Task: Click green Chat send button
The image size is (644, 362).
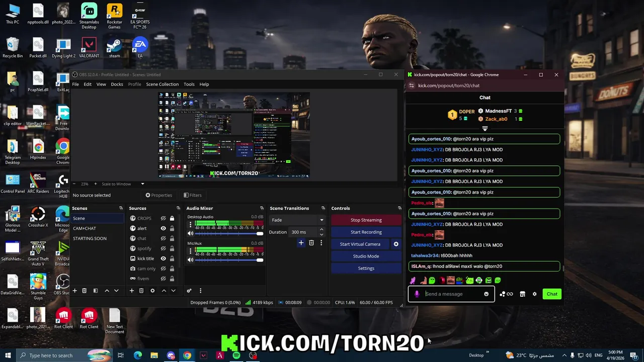Action: coord(552,294)
